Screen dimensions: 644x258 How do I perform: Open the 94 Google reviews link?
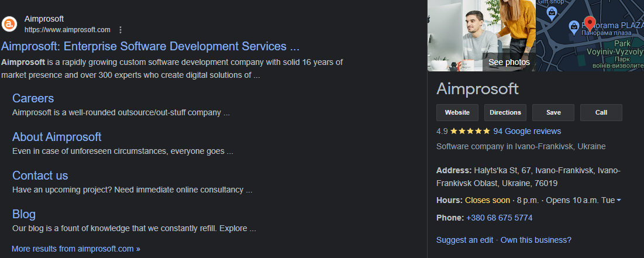point(527,131)
